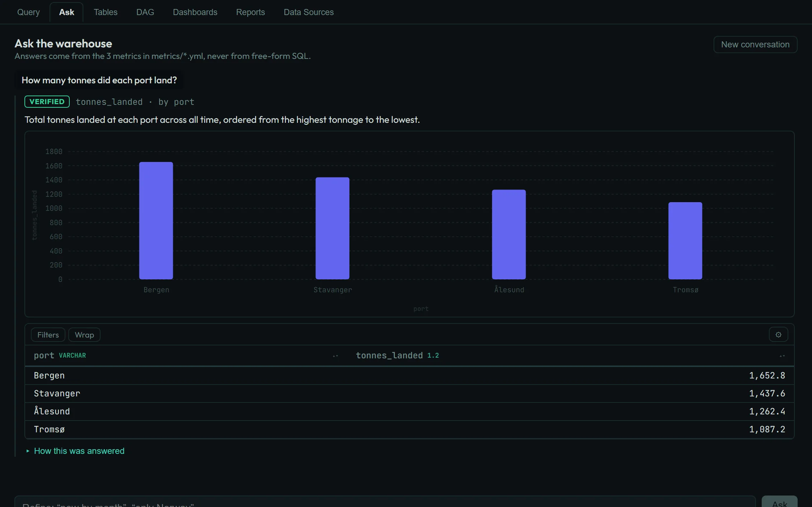
Task: Select the Tromsø bar in chart
Action: [685, 241]
